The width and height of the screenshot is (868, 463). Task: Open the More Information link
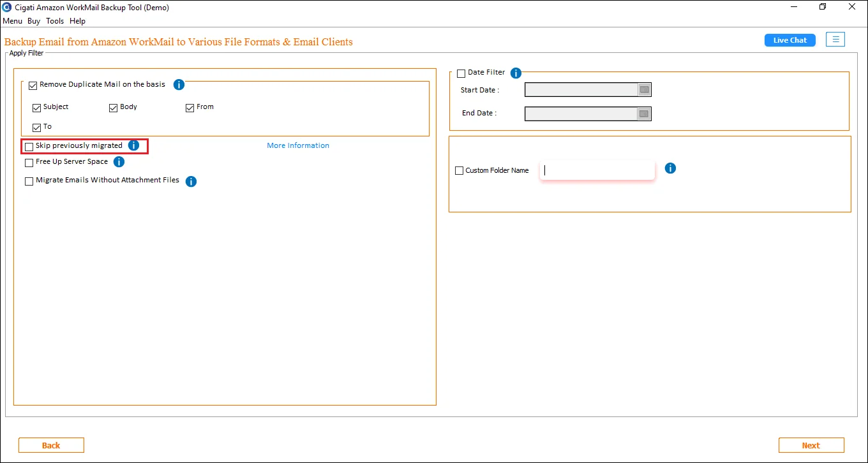[x=298, y=145]
